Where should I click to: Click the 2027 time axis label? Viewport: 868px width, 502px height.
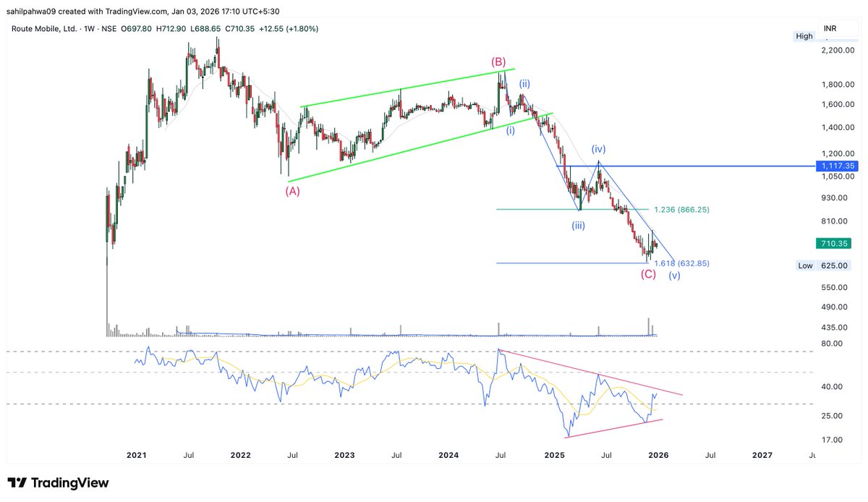point(762,455)
